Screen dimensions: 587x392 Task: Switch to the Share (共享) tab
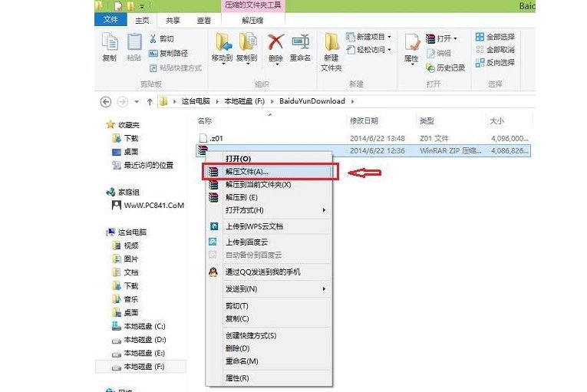pos(173,20)
